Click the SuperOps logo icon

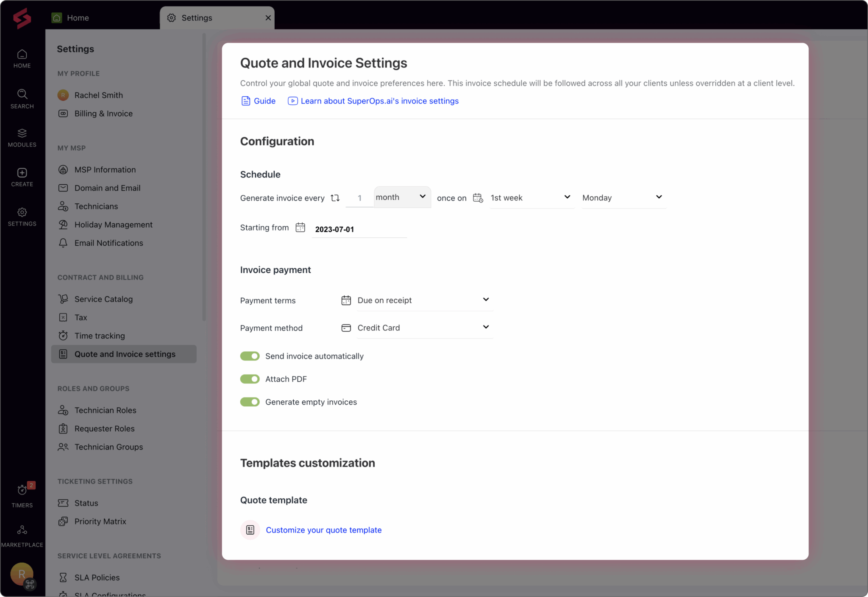(22, 18)
